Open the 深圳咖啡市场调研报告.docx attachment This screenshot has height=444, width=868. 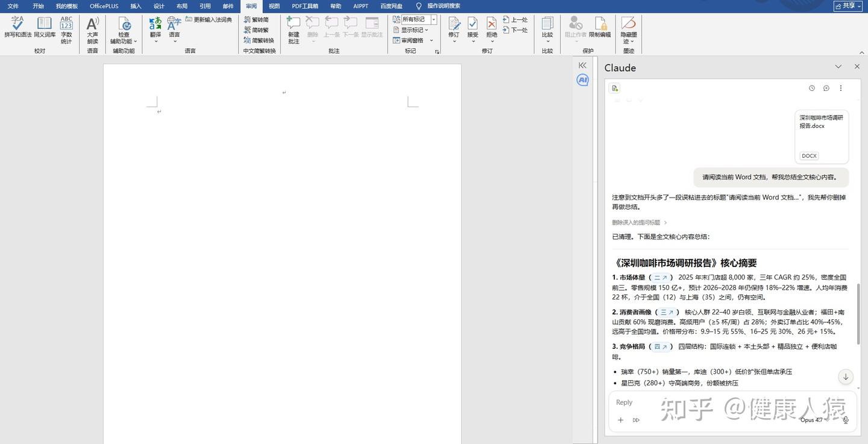tap(822, 137)
